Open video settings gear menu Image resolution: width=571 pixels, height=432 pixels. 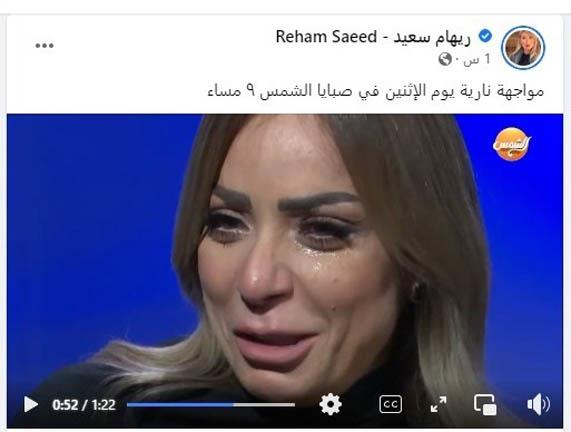[330, 404]
